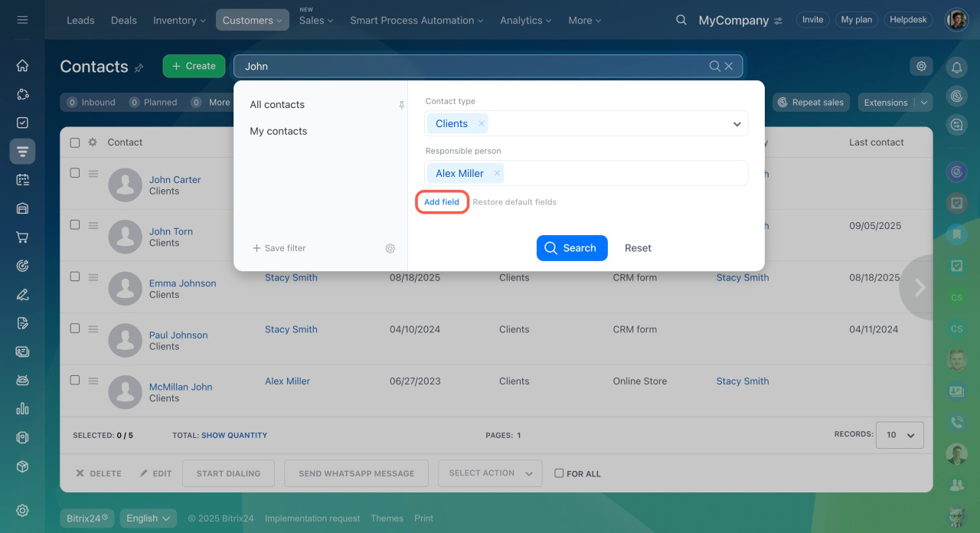Click the Add field link
The width and height of the screenshot is (980, 533).
pos(442,202)
